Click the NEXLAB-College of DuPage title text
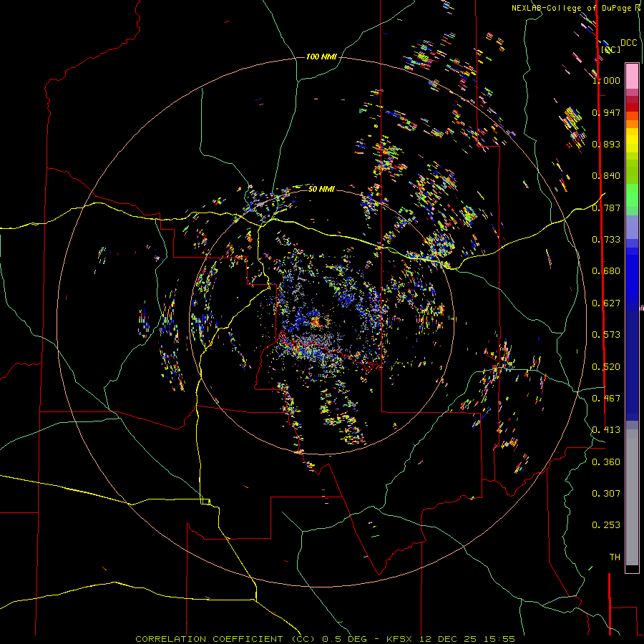 (573, 8)
